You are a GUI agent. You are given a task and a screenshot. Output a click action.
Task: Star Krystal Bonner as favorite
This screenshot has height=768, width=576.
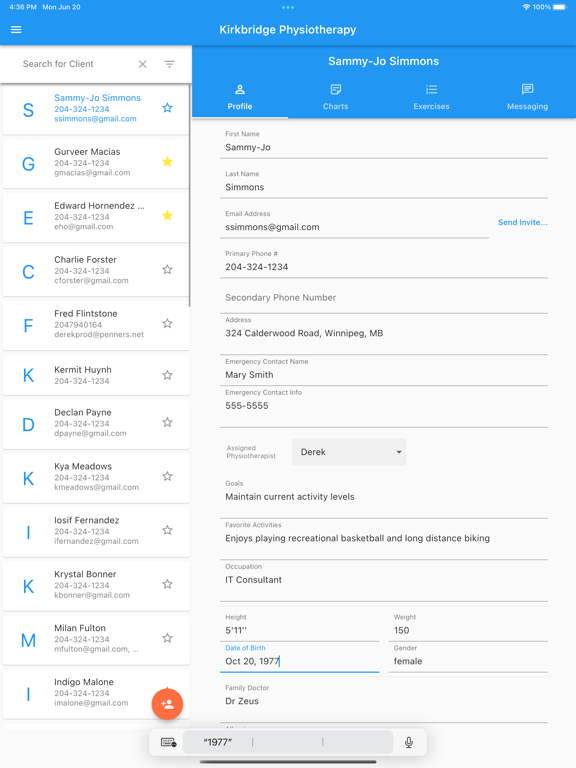(168, 584)
